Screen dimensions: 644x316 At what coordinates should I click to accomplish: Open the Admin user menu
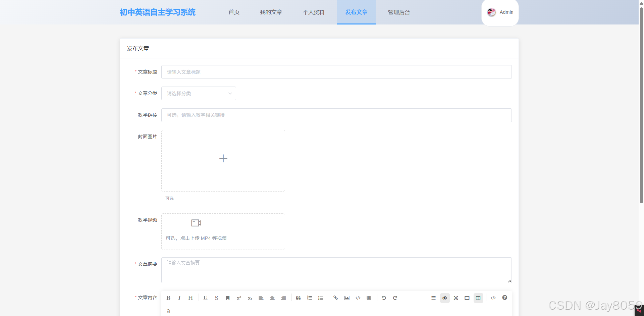pyautogui.click(x=500, y=12)
